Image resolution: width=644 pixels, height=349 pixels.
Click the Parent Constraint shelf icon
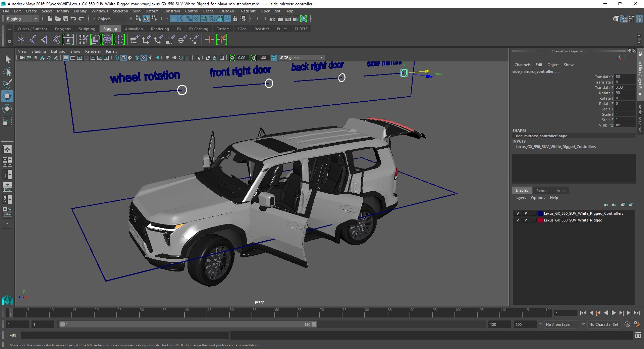(135, 40)
